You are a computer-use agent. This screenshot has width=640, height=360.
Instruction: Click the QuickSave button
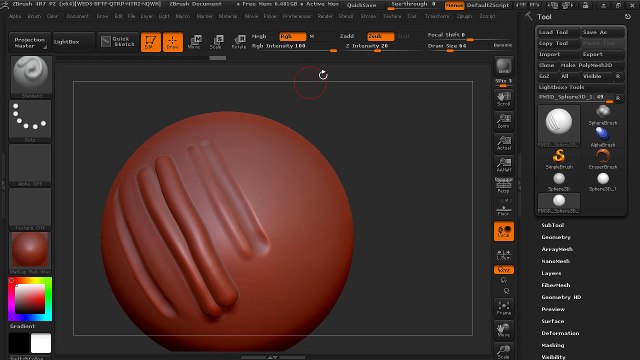coord(362,5)
